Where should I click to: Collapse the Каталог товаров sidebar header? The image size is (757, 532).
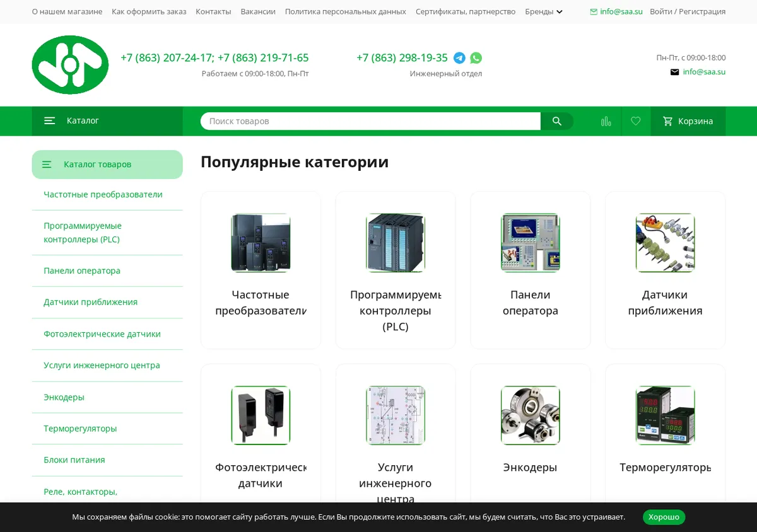[107, 165]
